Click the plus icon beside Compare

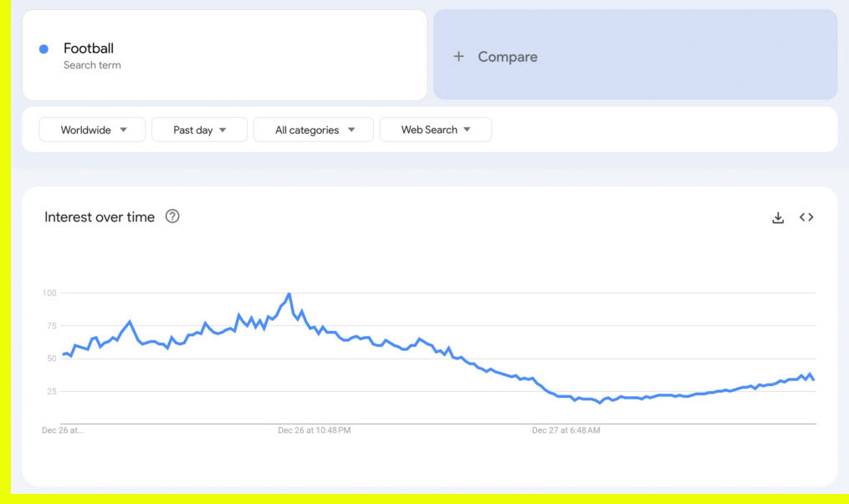tap(458, 57)
